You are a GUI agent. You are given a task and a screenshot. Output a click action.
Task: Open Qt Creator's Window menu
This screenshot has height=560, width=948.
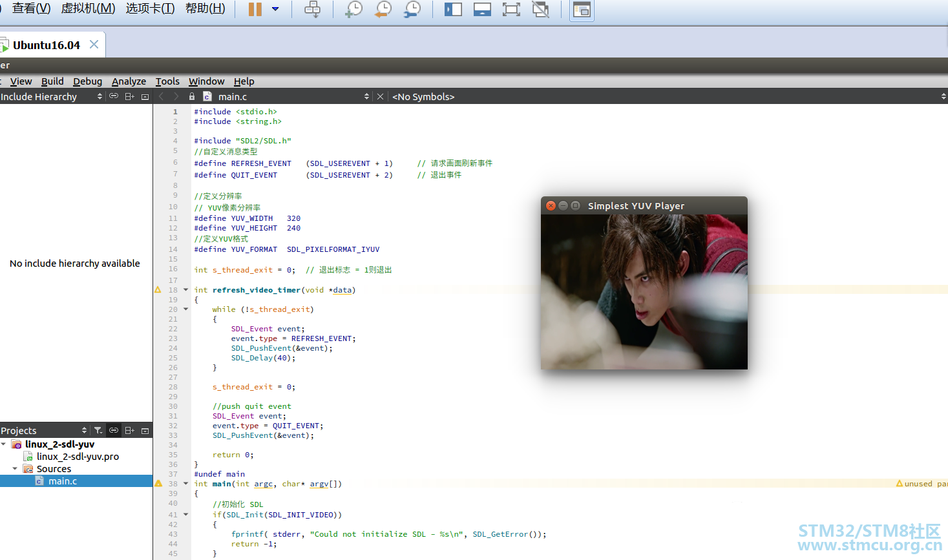click(206, 81)
